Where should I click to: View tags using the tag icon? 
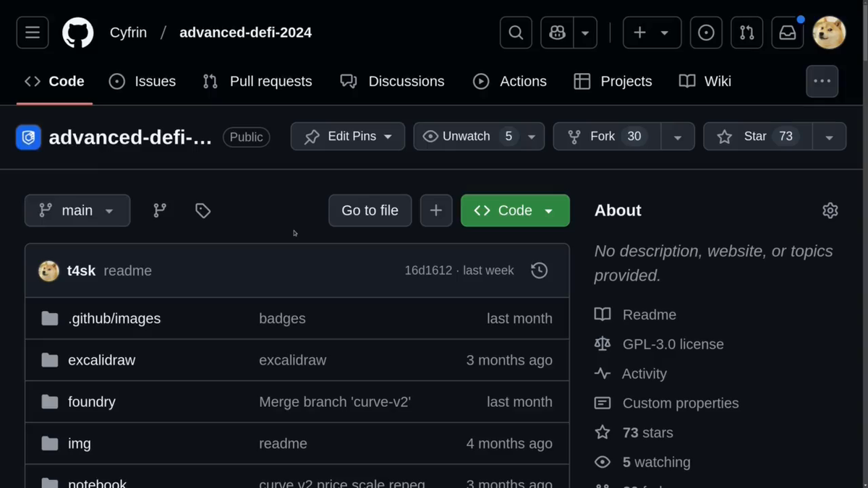pyautogui.click(x=203, y=210)
